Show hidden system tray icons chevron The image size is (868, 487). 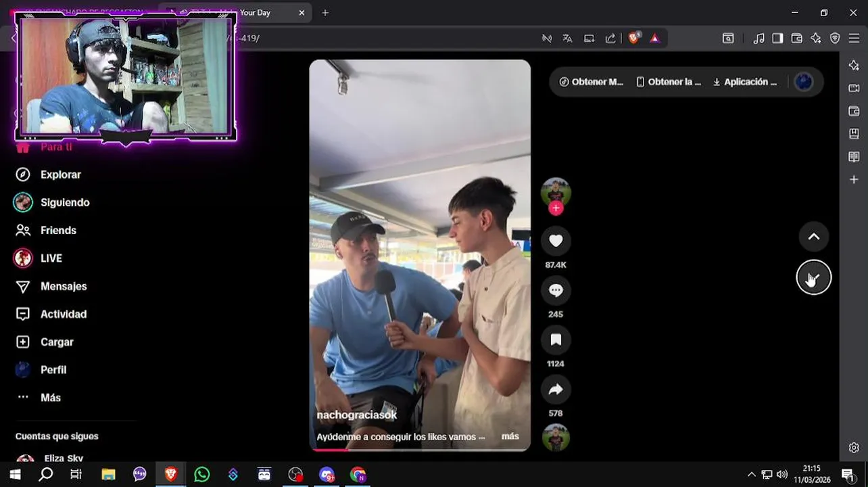751,475
